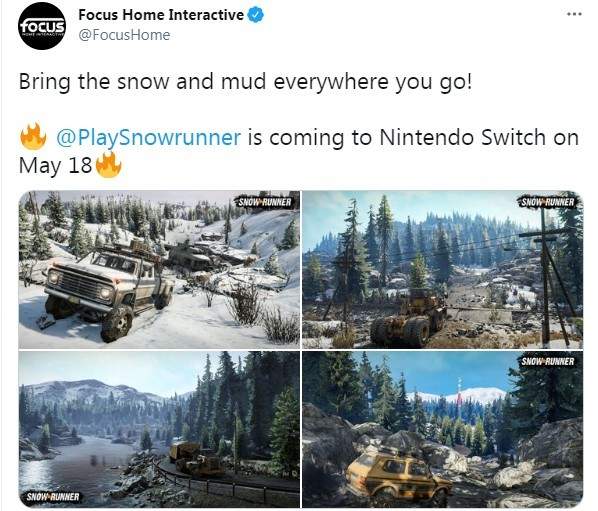This screenshot has height=511, width=598.
Task: Click the fire emoji before @PlaySnowrunner
Action: [x=33, y=136]
